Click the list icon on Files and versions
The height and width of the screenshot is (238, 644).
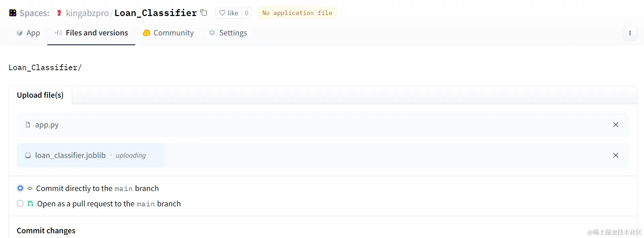(59, 33)
